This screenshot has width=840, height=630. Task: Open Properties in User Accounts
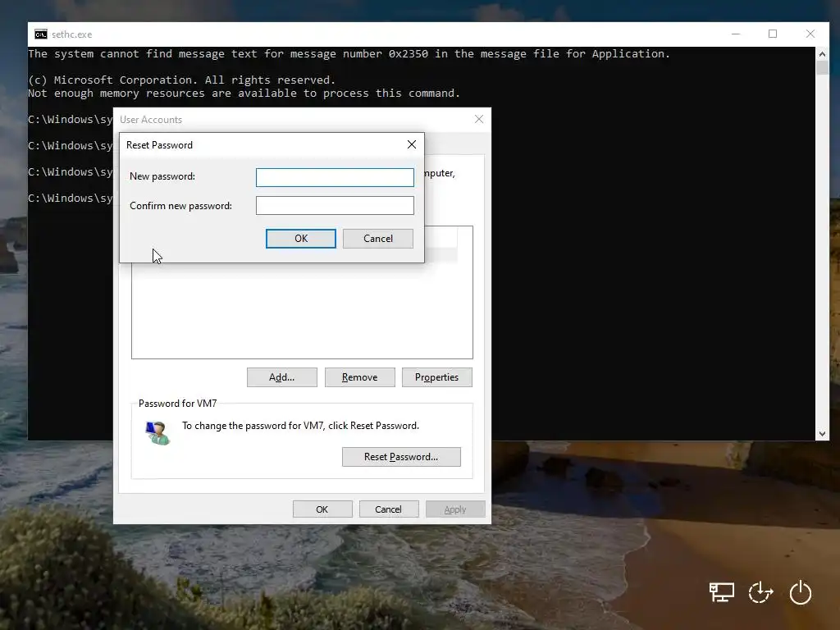tap(436, 377)
